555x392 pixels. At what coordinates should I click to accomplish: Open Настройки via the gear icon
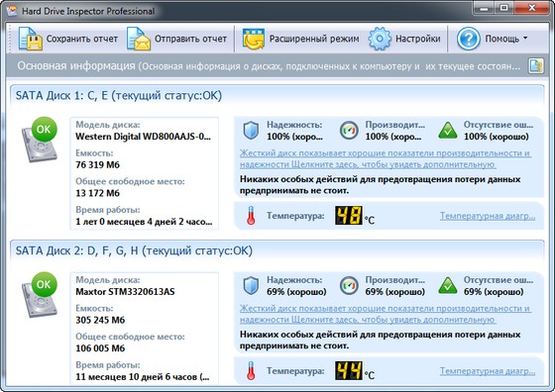pos(380,39)
